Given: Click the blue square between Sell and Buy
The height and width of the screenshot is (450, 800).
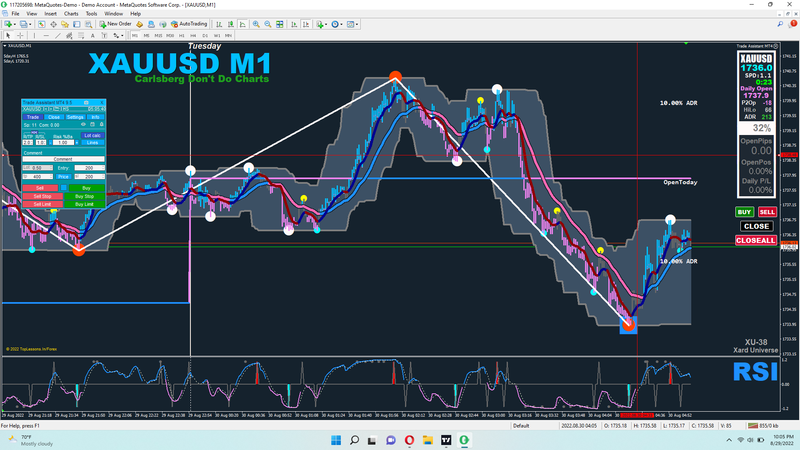Looking at the screenshot, I should coord(64,188).
